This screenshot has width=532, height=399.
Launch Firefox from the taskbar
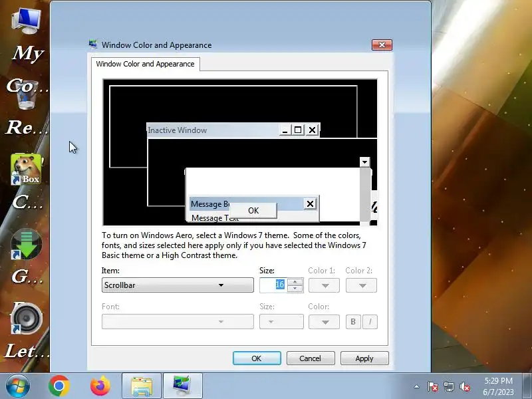point(100,386)
